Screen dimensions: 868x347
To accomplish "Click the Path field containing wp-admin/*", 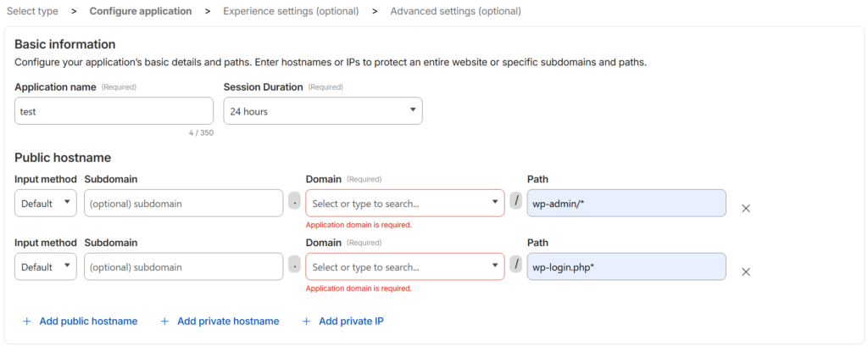I will tap(626, 204).
